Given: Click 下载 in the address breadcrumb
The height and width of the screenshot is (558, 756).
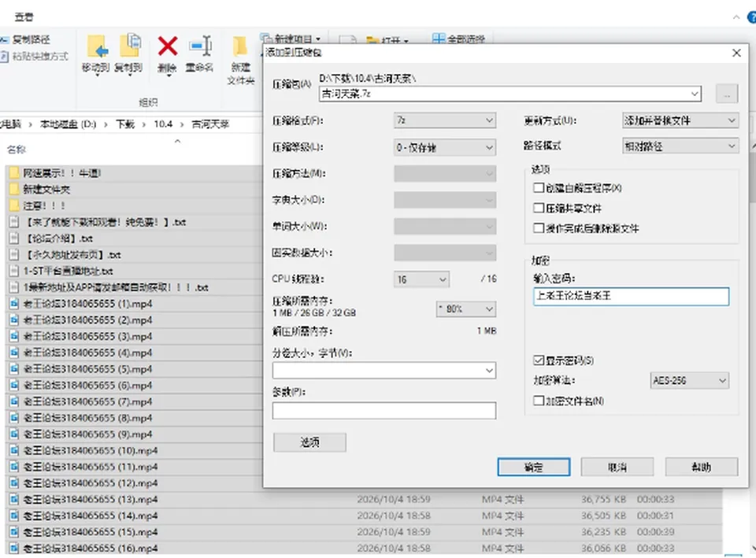Looking at the screenshot, I should (x=125, y=124).
